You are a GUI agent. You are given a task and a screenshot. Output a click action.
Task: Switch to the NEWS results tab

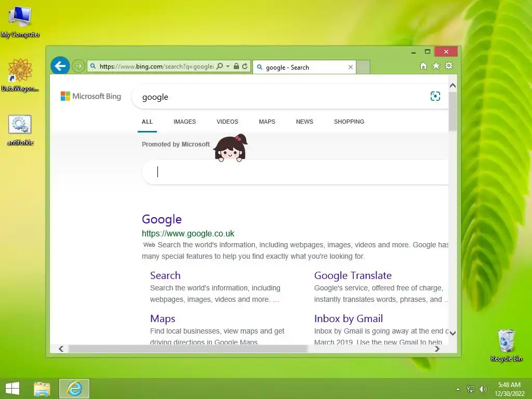click(304, 122)
